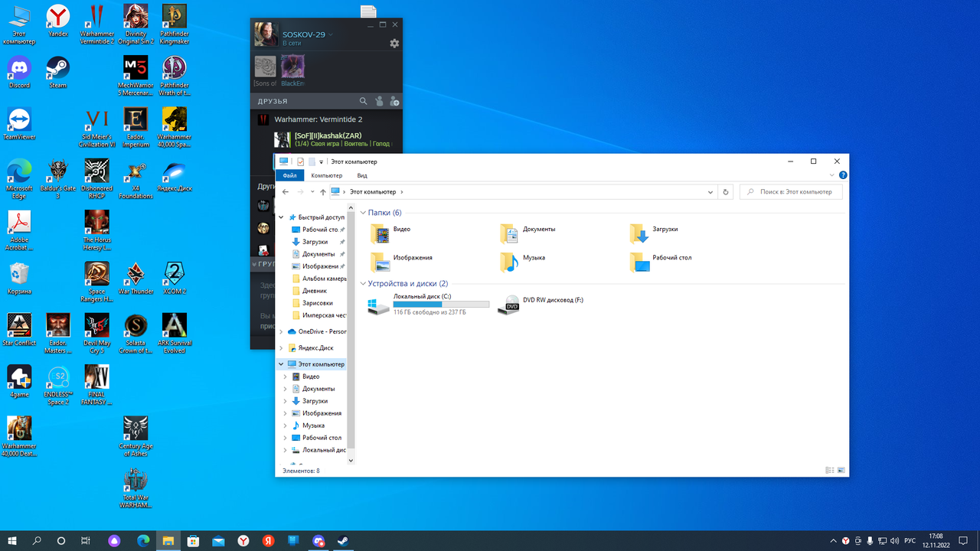Open [SoF][II]kashak(ZAR) friend entry in Steam

point(332,139)
